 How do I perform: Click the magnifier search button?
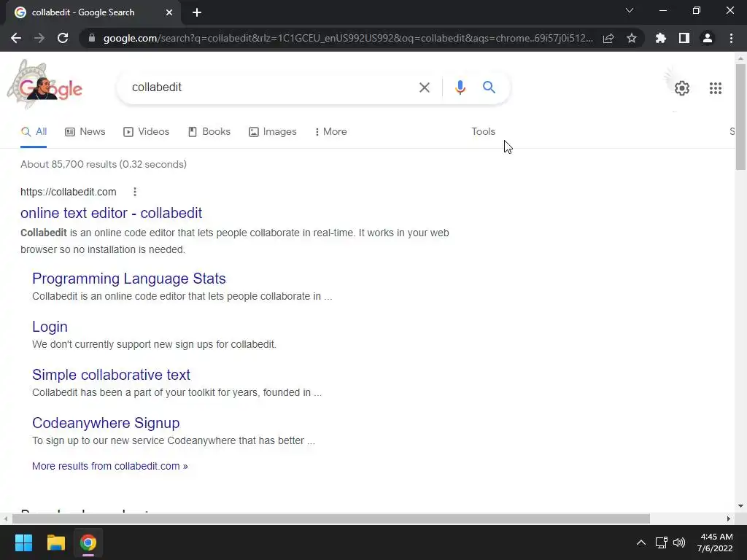click(x=489, y=87)
